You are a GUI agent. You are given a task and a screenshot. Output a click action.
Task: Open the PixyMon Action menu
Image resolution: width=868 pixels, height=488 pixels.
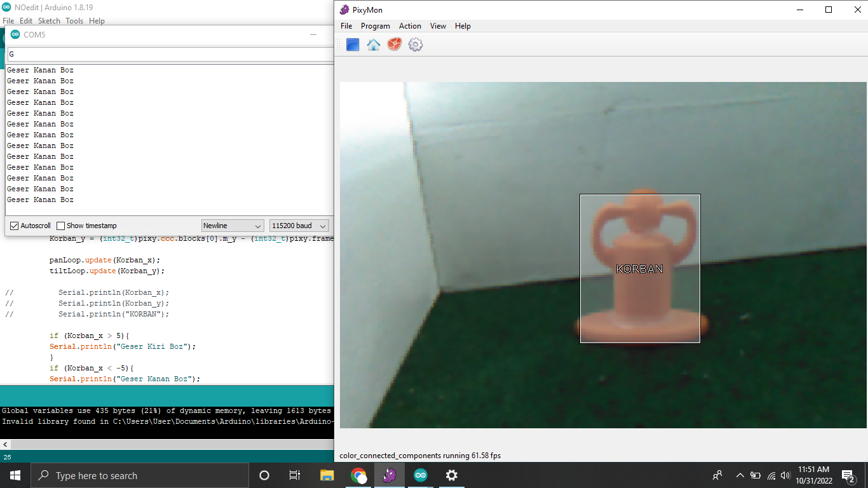(x=410, y=26)
